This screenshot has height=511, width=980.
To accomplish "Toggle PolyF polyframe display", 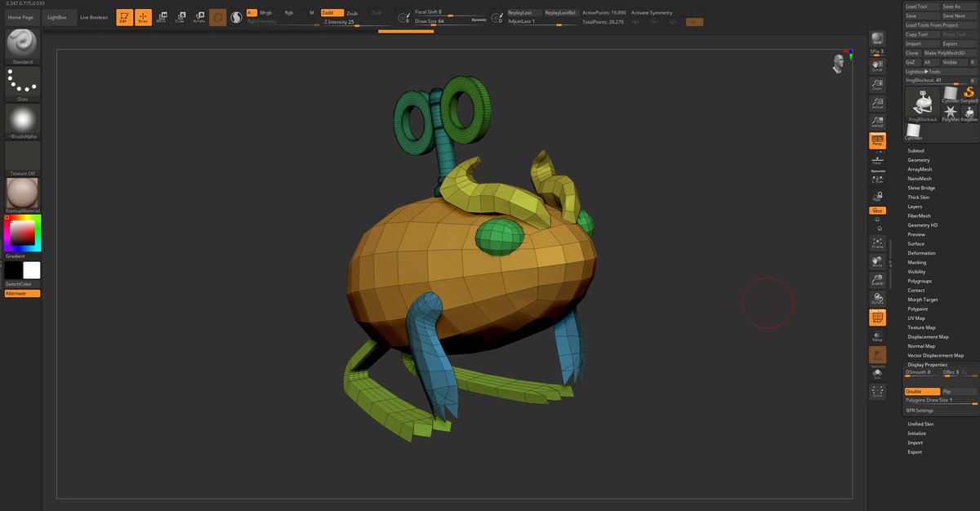I will [877, 318].
